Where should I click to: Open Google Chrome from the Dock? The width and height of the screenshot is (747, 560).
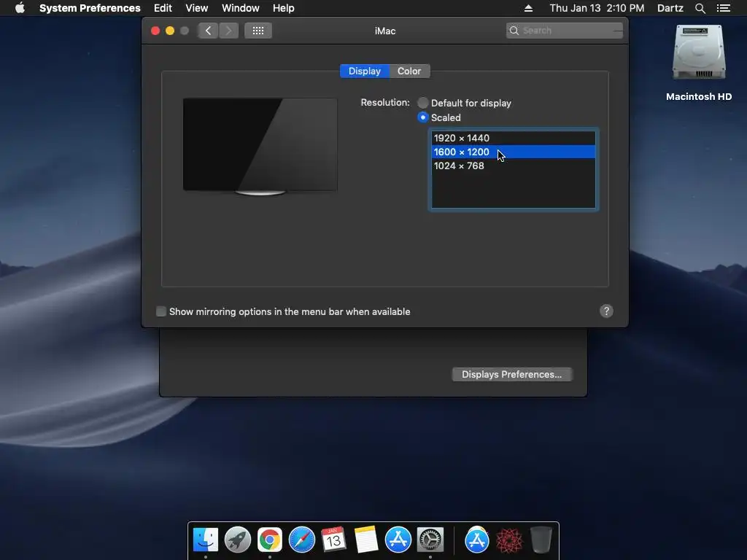coord(270,540)
